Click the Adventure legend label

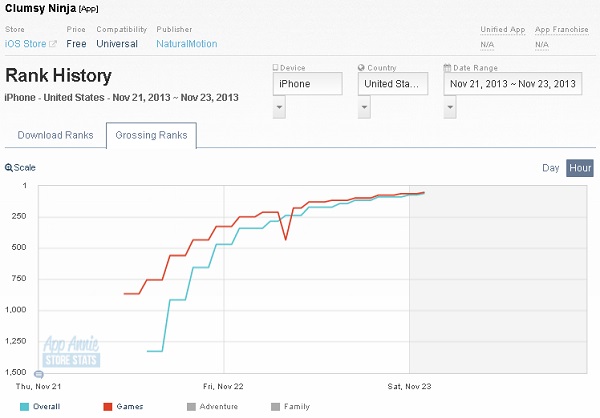[x=218, y=407]
